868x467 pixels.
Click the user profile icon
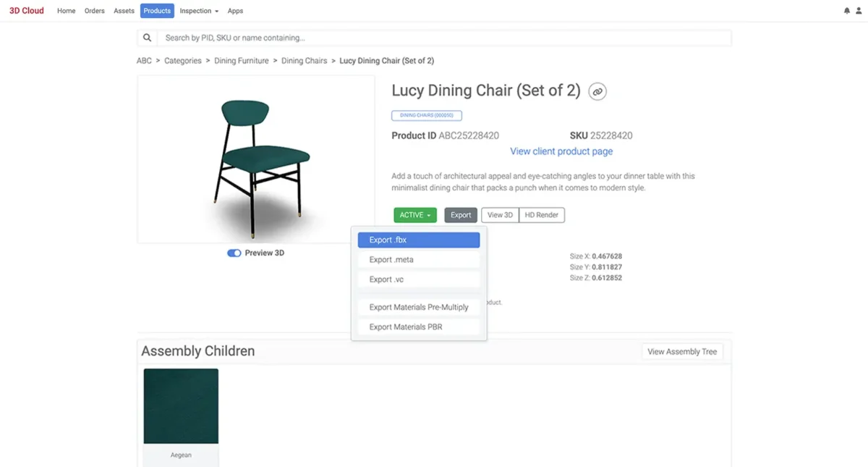[858, 11]
